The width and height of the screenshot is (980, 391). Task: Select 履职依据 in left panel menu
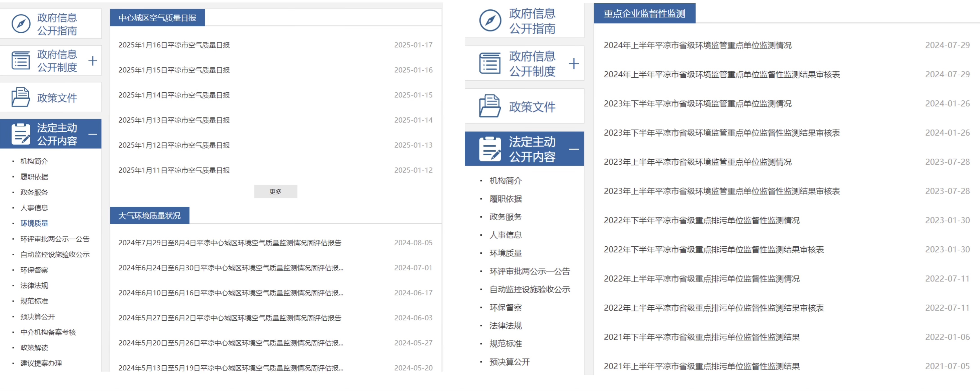34,177
